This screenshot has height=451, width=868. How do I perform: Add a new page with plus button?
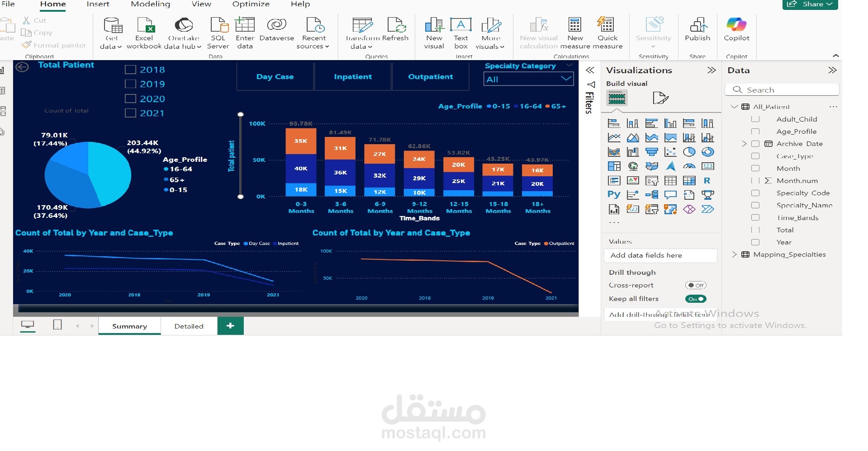[x=230, y=326]
